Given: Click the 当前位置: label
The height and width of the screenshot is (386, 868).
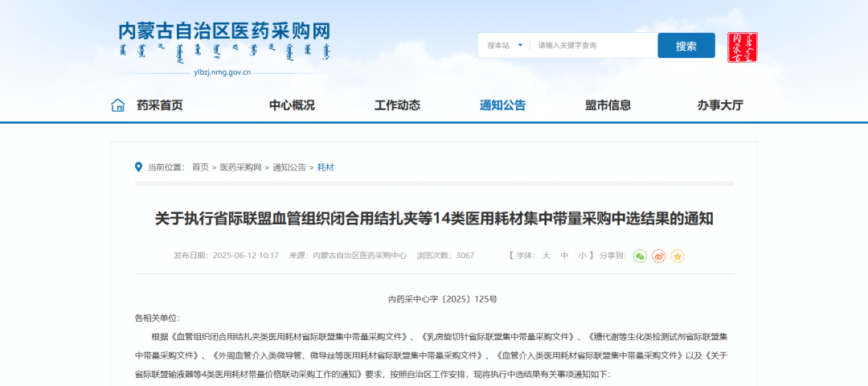Looking at the screenshot, I should pyautogui.click(x=166, y=167).
